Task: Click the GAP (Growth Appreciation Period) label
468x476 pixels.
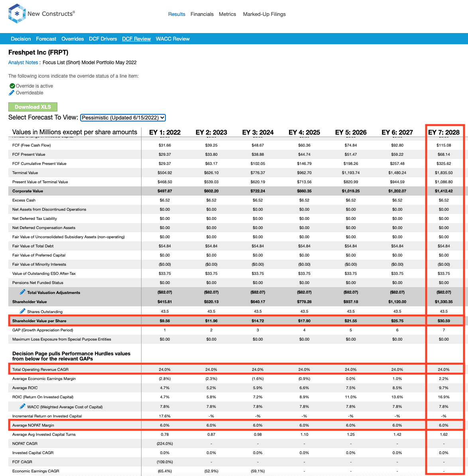Action: click(43, 330)
